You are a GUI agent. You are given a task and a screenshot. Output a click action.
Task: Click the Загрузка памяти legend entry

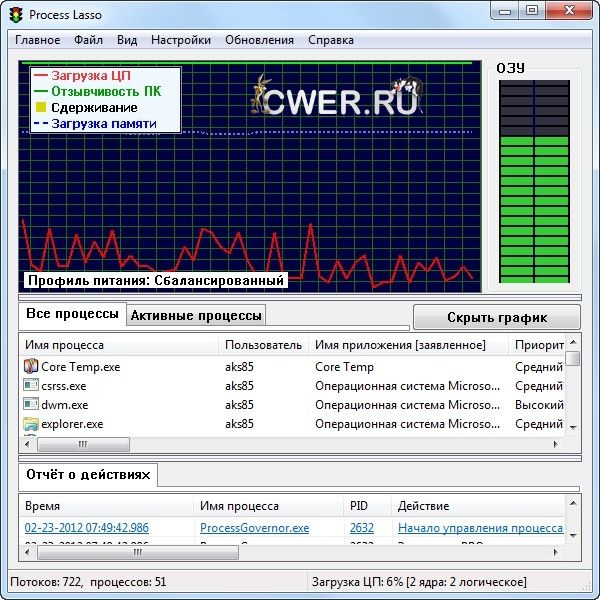click(95, 124)
